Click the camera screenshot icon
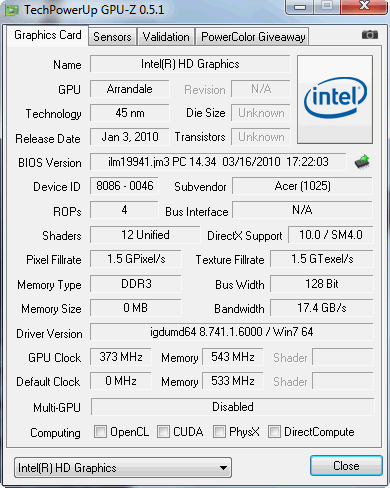The height and width of the screenshot is (488, 390). 370,34
